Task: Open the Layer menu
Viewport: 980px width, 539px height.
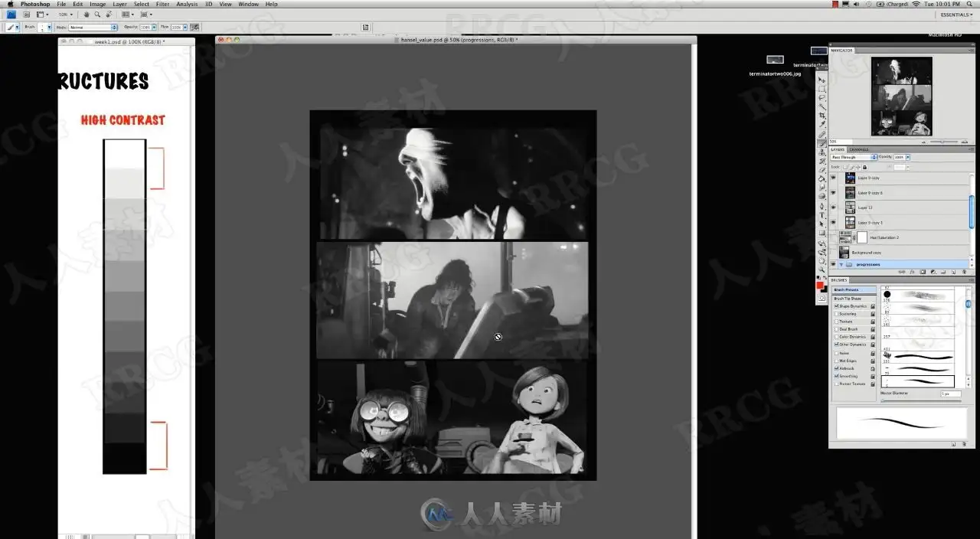Action: 119,4
